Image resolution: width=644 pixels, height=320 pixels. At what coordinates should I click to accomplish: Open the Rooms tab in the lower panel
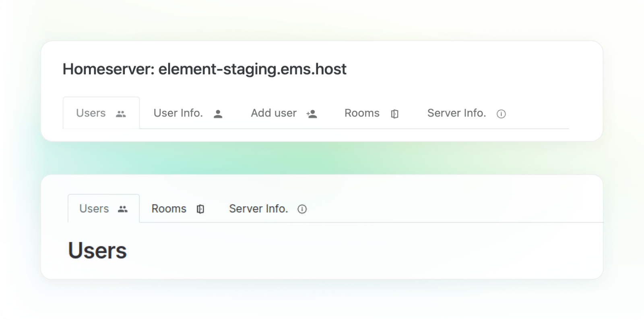[178, 209]
